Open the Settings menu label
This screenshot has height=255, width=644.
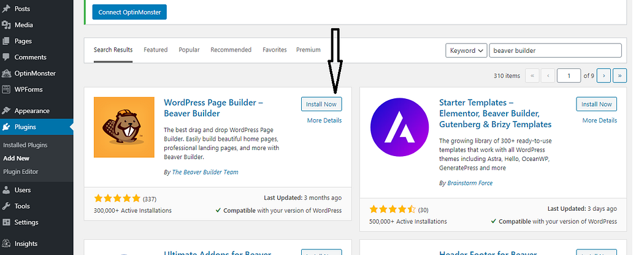click(x=26, y=222)
